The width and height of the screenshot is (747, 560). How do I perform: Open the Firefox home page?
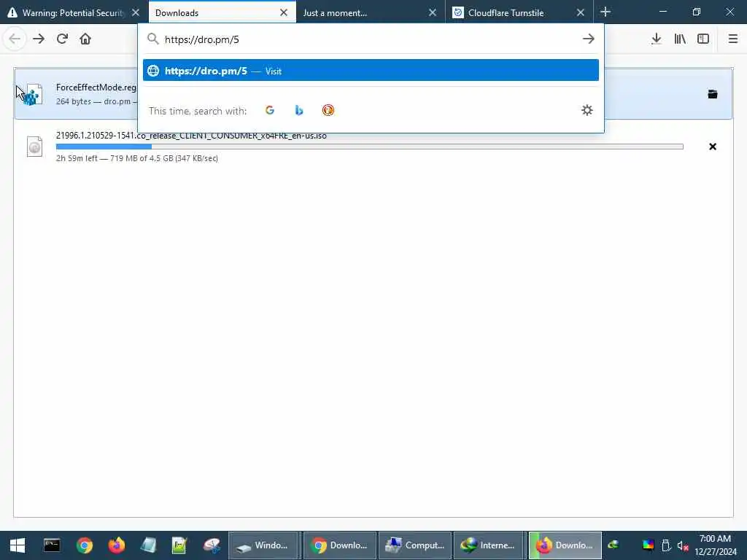[x=85, y=39]
